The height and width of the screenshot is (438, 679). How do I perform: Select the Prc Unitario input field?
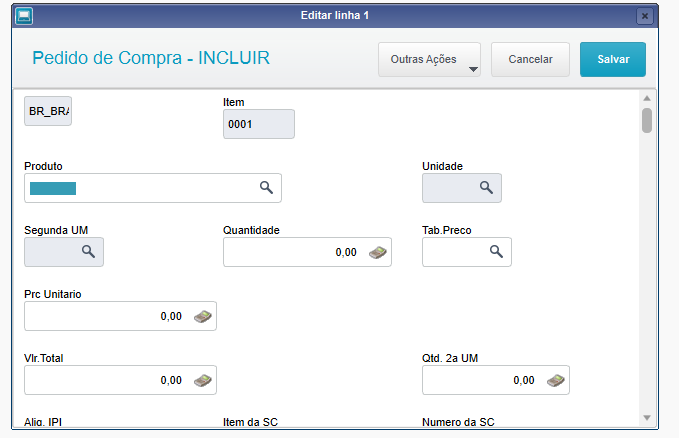click(x=120, y=316)
